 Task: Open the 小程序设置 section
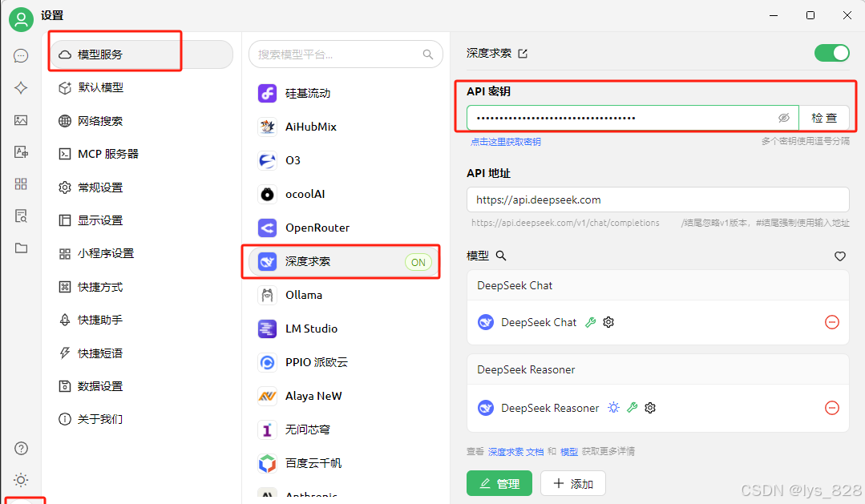click(x=141, y=254)
